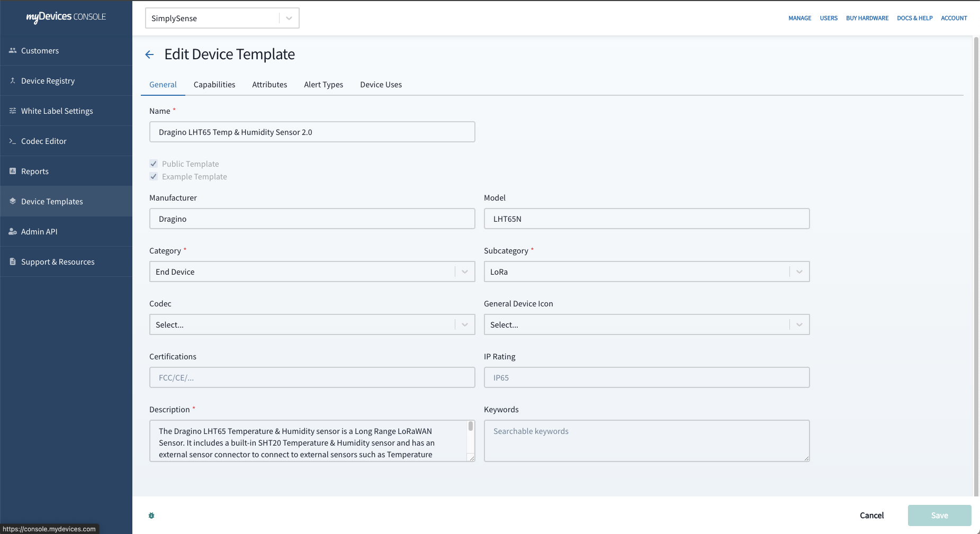Access Support & Resources

[x=57, y=261]
